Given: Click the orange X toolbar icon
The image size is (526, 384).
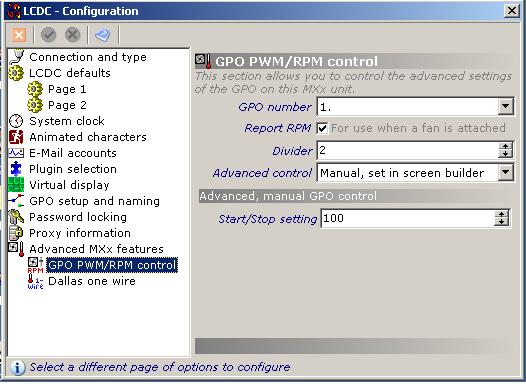Looking at the screenshot, I should [x=19, y=35].
